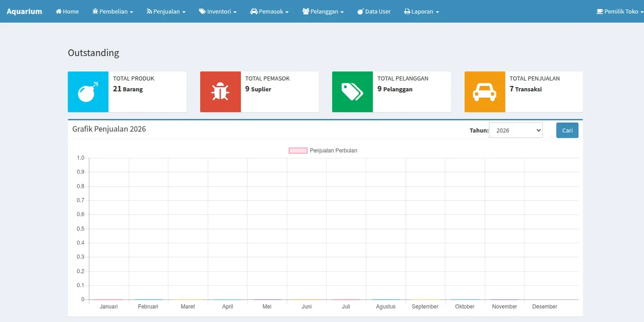The image size is (644, 322).
Task: Click the house icon beside Home
Action: click(x=59, y=12)
